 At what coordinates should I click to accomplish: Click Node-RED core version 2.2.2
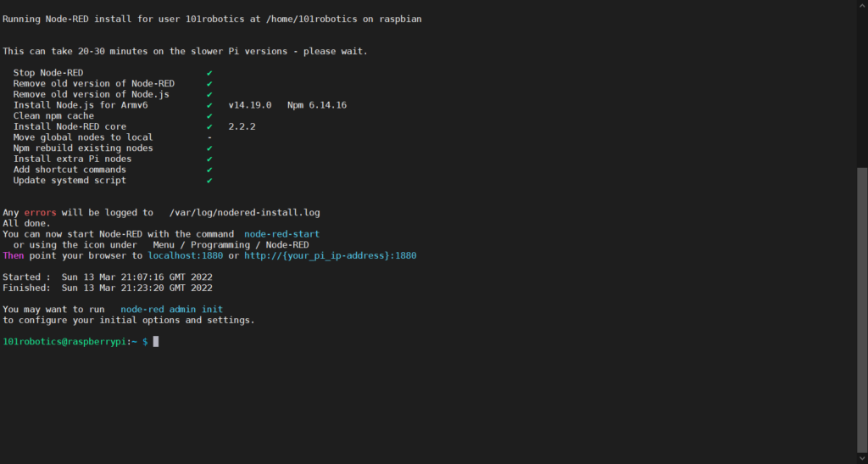242,126
